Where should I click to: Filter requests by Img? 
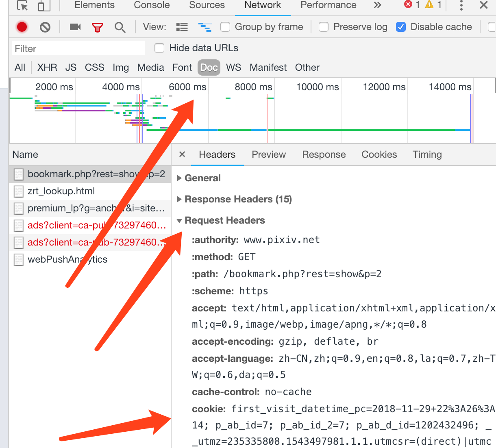point(121,67)
